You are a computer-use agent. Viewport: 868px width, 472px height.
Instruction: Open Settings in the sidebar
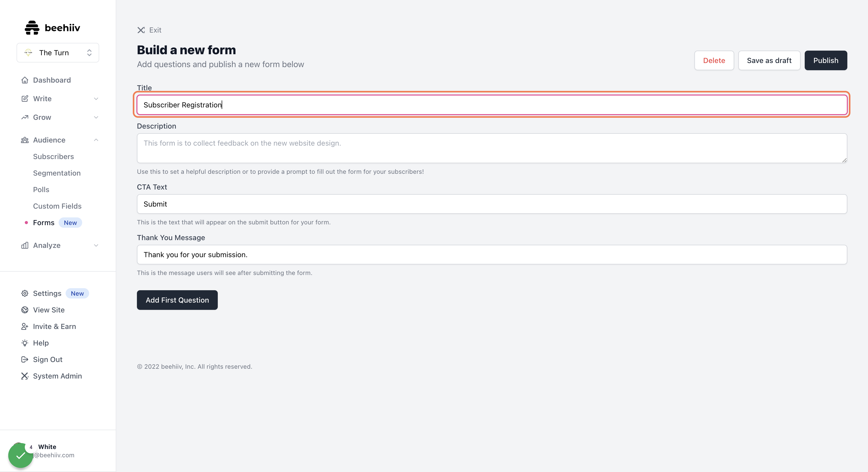pos(47,293)
